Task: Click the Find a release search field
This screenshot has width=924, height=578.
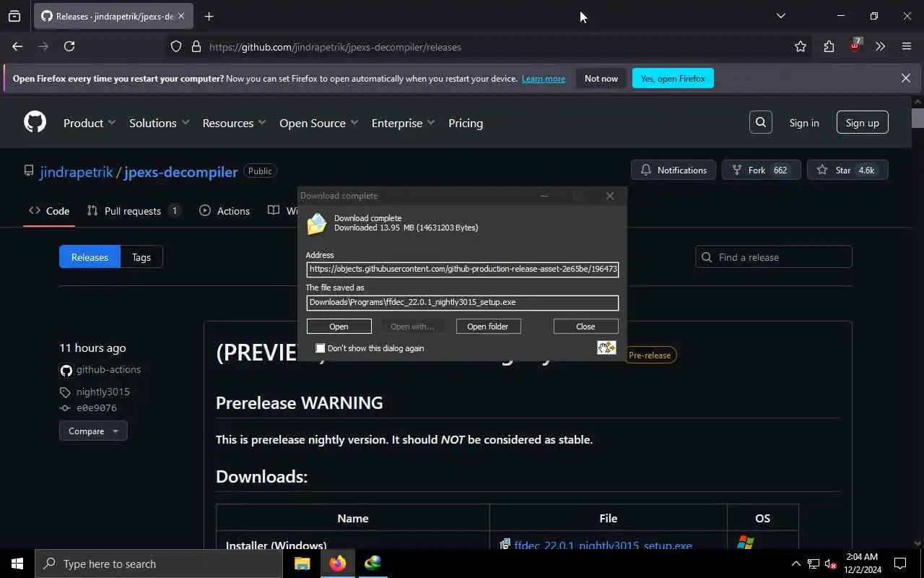Action: click(774, 257)
